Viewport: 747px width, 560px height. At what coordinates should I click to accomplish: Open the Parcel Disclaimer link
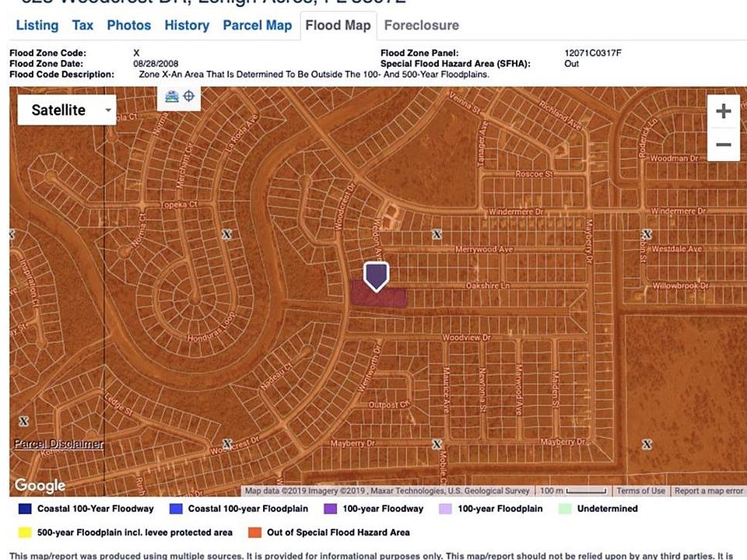pos(58,444)
